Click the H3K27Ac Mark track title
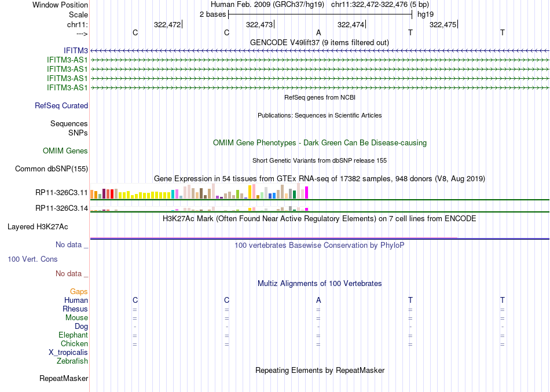 [320, 219]
